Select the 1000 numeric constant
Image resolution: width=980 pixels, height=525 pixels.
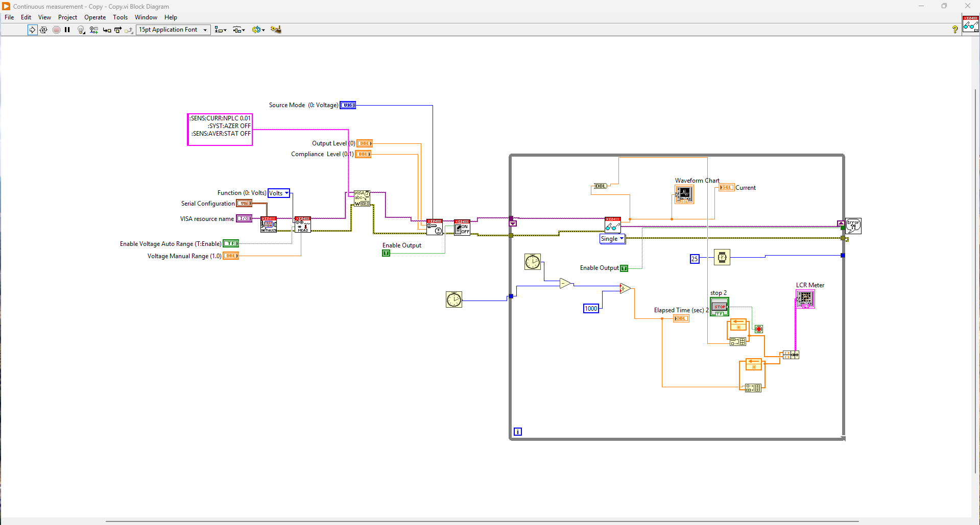click(x=591, y=309)
